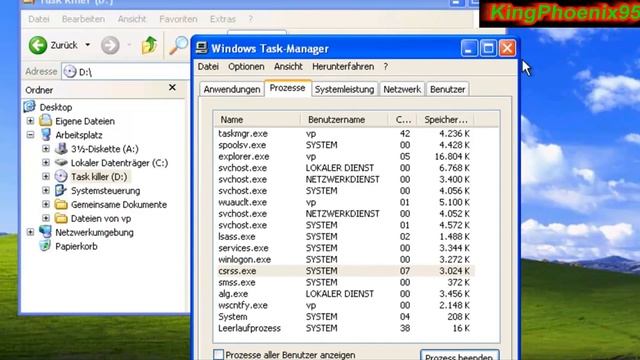Expand the Systemsteuerung node
Screen dimensions: 640x360
tap(46, 190)
